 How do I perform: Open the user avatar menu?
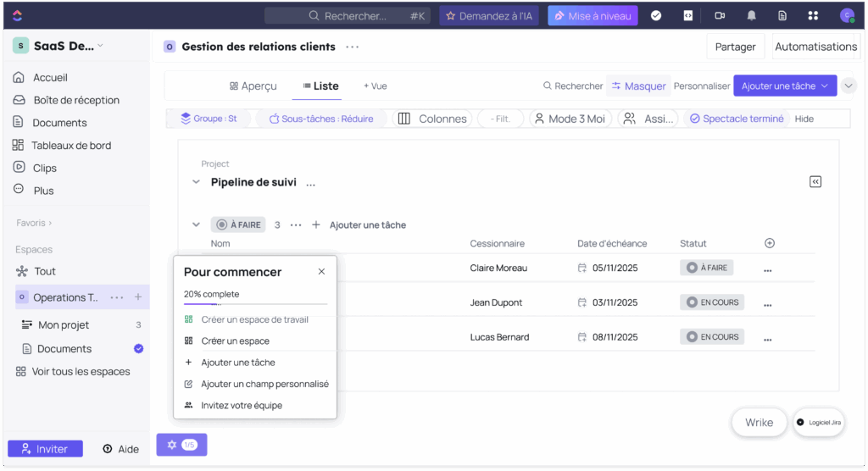coord(847,15)
